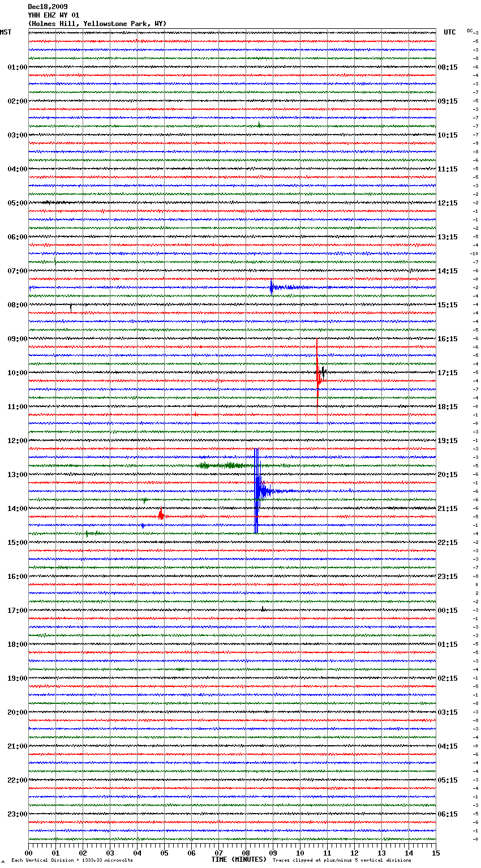Select the 02:00 MST row label
This screenshot has height=868, width=481.
click(x=18, y=101)
